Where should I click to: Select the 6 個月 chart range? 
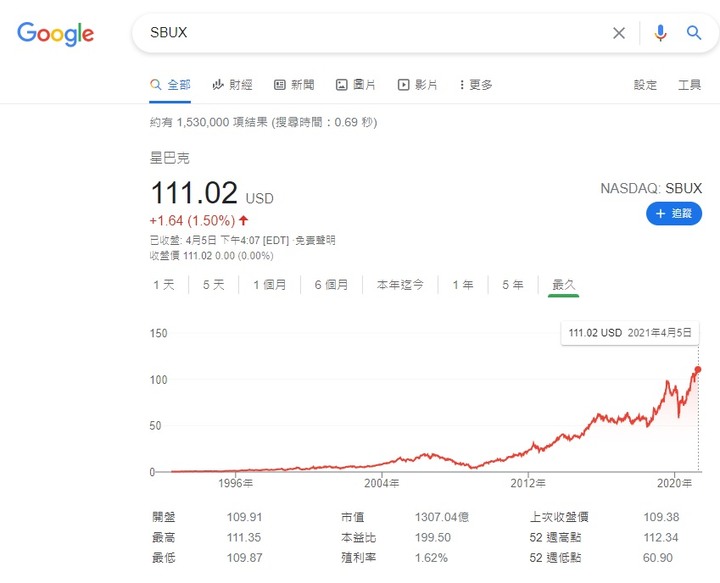click(x=331, y=285)
